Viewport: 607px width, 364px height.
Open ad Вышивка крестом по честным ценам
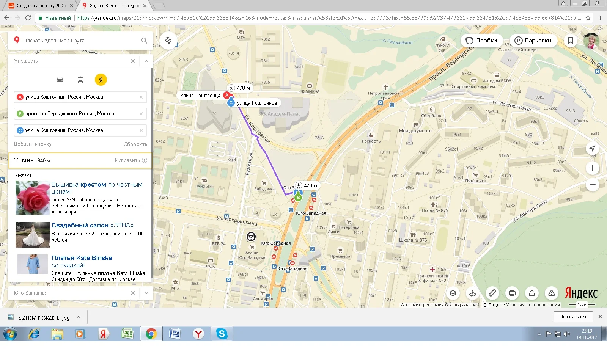pyautogui.click(x=97, y=188)
